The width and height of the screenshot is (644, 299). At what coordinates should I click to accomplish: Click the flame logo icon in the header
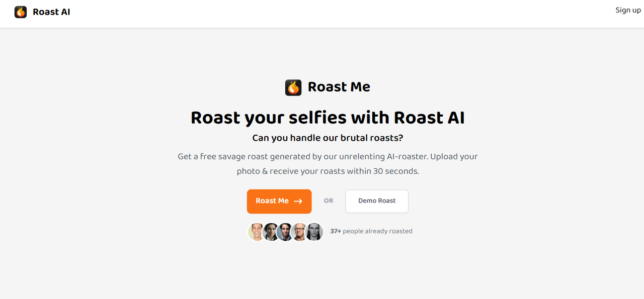pyautogui.click(x=21, y=12)
